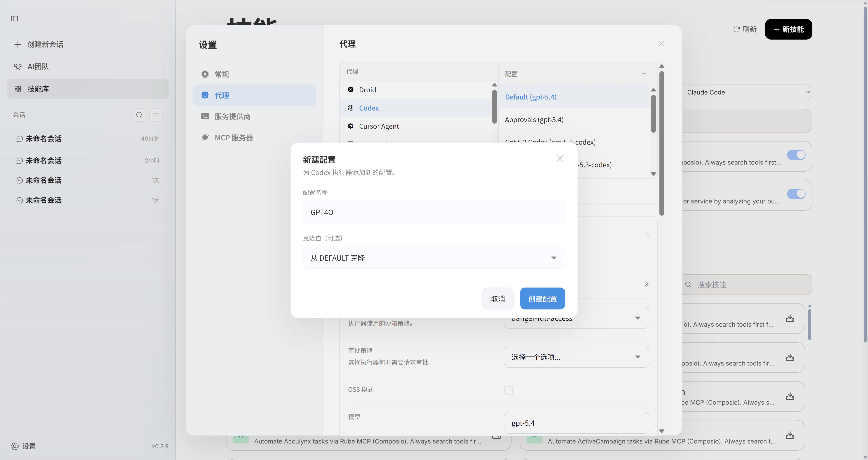Enable the OSS 模式 checkbox

508,390
